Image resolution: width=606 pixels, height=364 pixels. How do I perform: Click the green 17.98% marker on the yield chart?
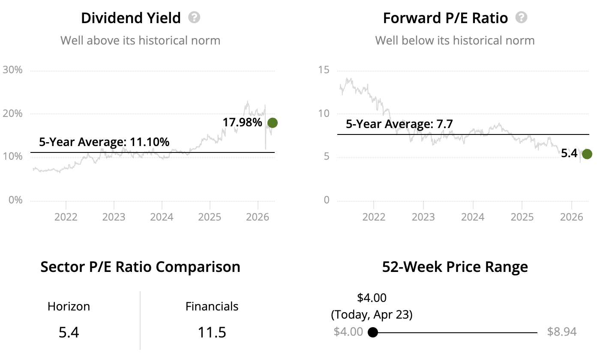coord(273,123)
